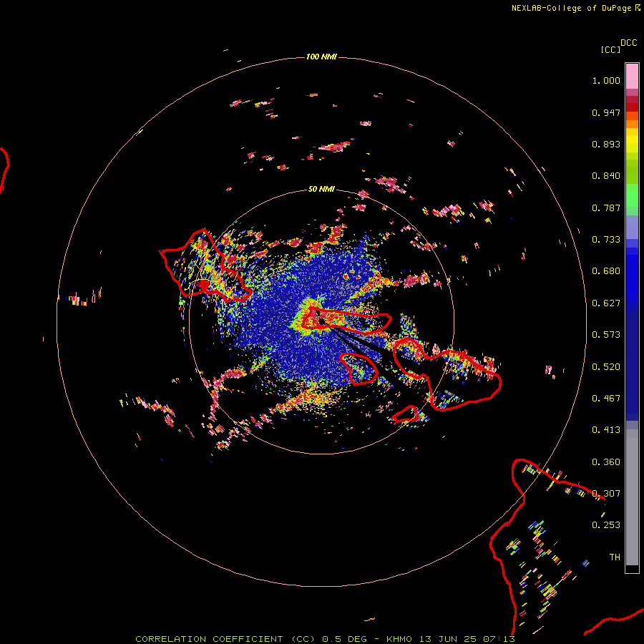Click the bright green segment of the color bar
This screenshot has height=644, width=644.
tap(632, 195)
